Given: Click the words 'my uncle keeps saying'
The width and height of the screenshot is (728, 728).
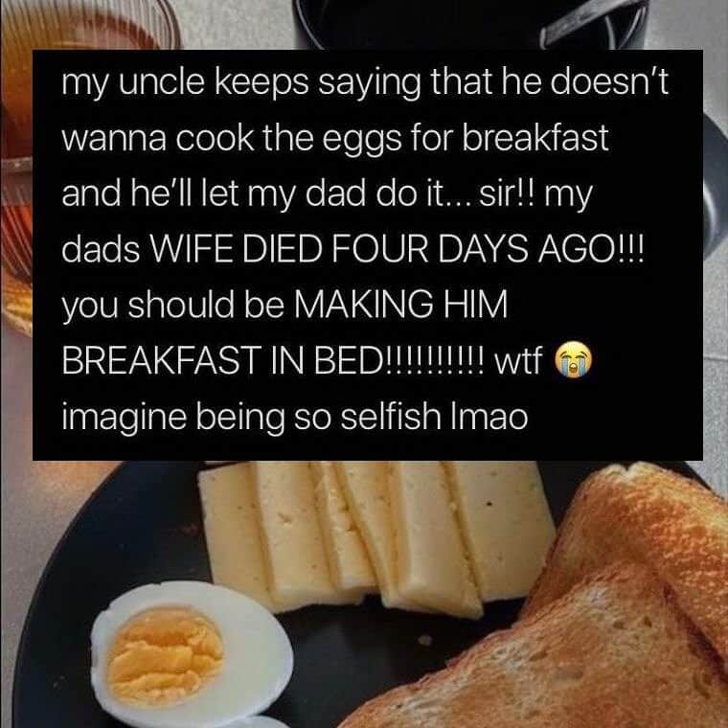Looking at the screenshot, I should [241, 83].
